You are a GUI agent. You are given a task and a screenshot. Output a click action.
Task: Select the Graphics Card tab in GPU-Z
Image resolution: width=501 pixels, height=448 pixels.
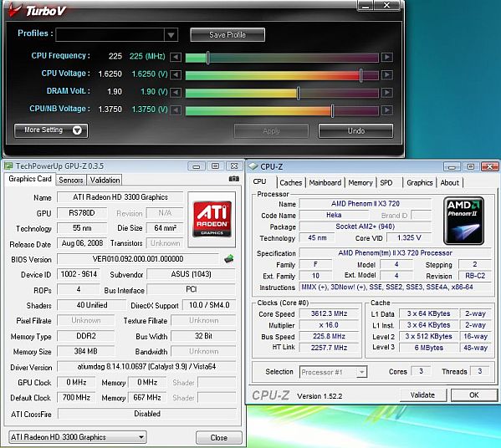30,179
